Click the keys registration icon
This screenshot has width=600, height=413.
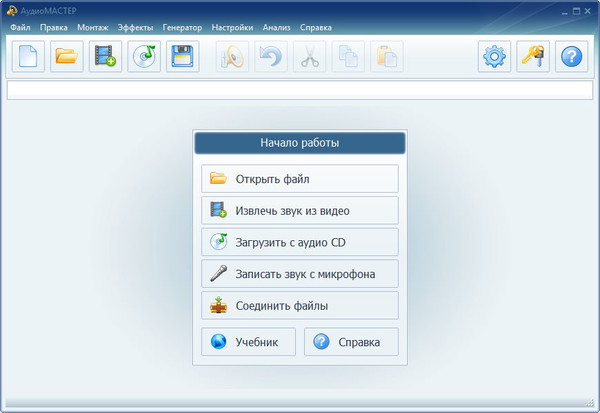533,57
